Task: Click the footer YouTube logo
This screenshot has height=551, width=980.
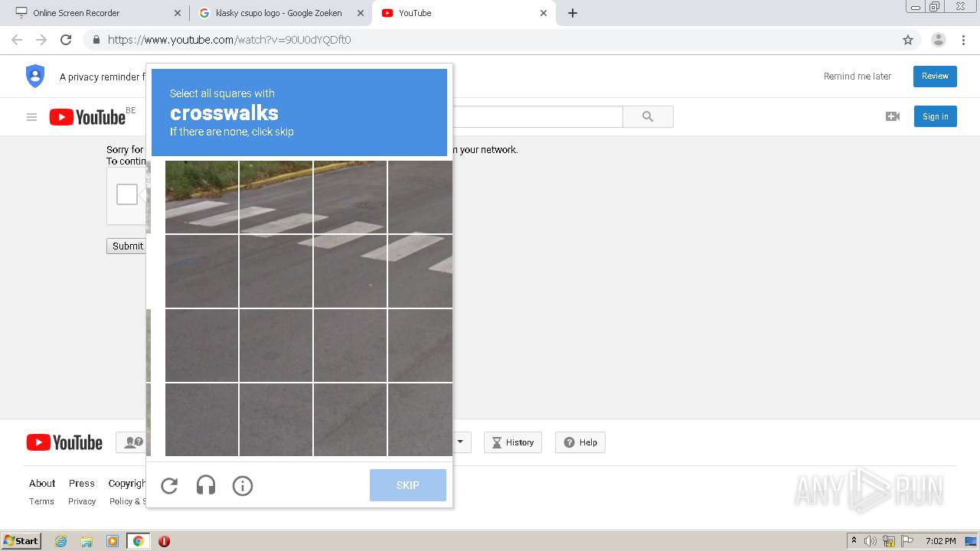Action: pos(64,442)
